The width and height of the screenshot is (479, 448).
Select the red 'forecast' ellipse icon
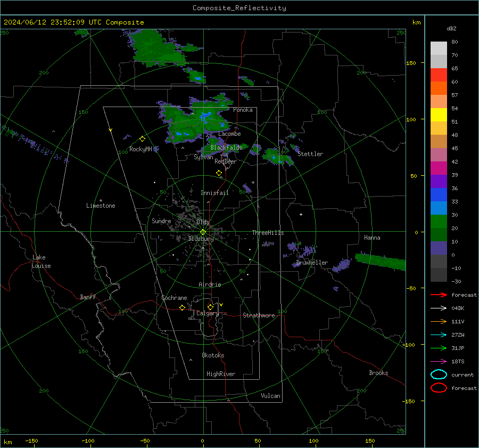point(439,388)
